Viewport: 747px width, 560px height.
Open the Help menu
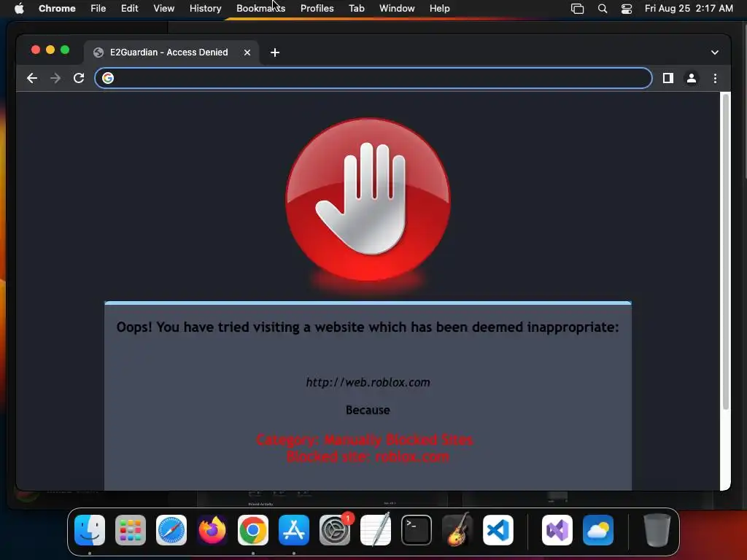pos(439,8)
